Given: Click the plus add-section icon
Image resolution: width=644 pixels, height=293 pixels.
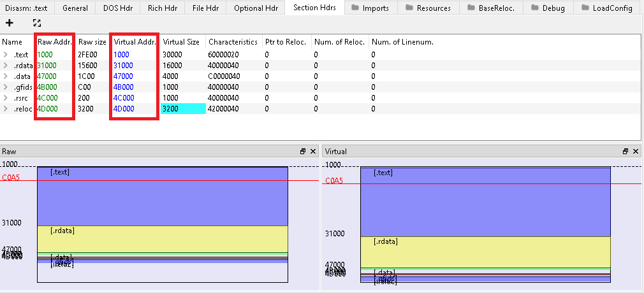Looking at the screenshot, I should click(10, 23).
